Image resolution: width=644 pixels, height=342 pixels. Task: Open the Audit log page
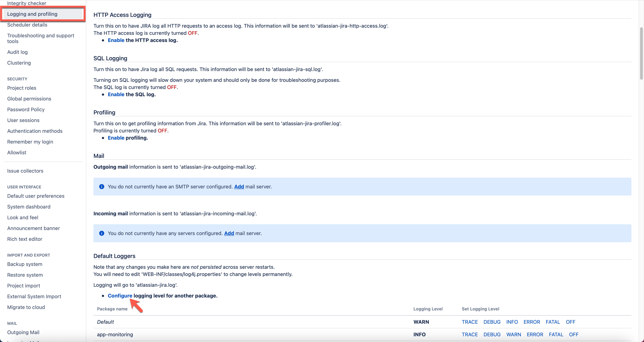tap(17, 52)
